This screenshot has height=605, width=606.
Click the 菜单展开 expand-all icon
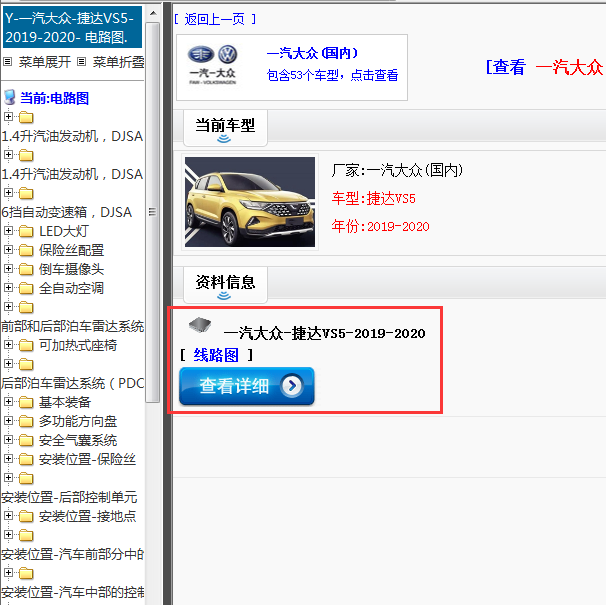[7, 61]
